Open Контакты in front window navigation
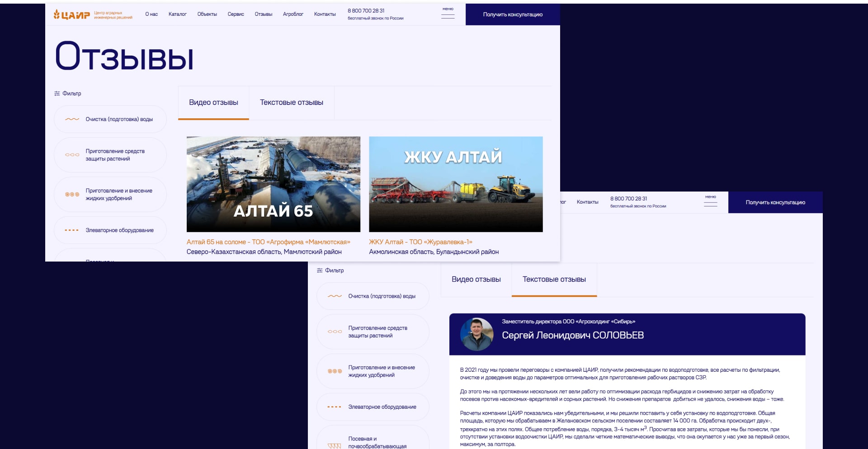 pyautogui.click(x=325, y=14)
